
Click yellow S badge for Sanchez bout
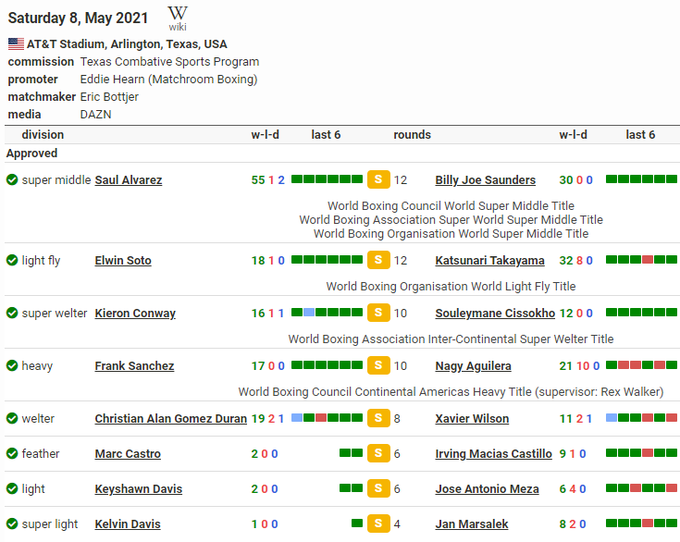click(378, 366)
